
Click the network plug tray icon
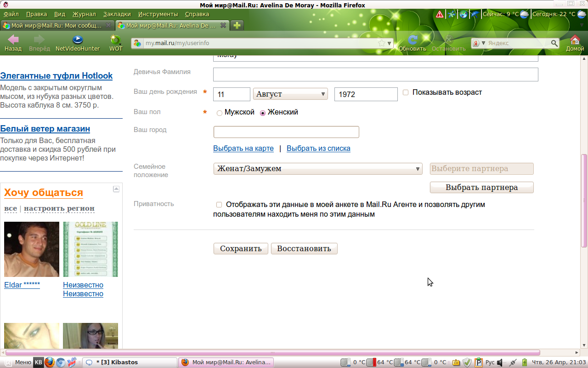513,362
